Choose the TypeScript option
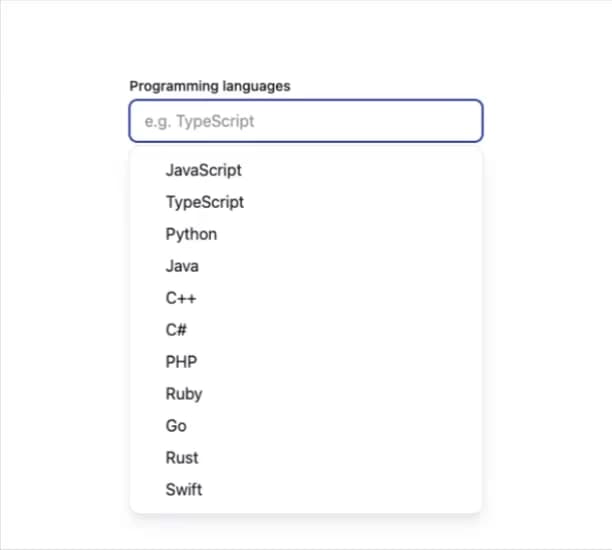The width and height of the screenshot is (612, 550). click(x=306, y=202)
